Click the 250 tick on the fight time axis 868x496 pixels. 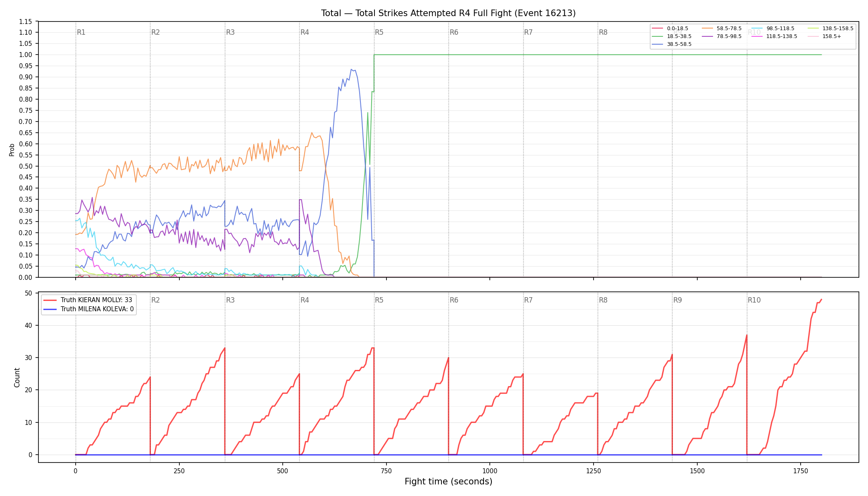tap(179, 471)
